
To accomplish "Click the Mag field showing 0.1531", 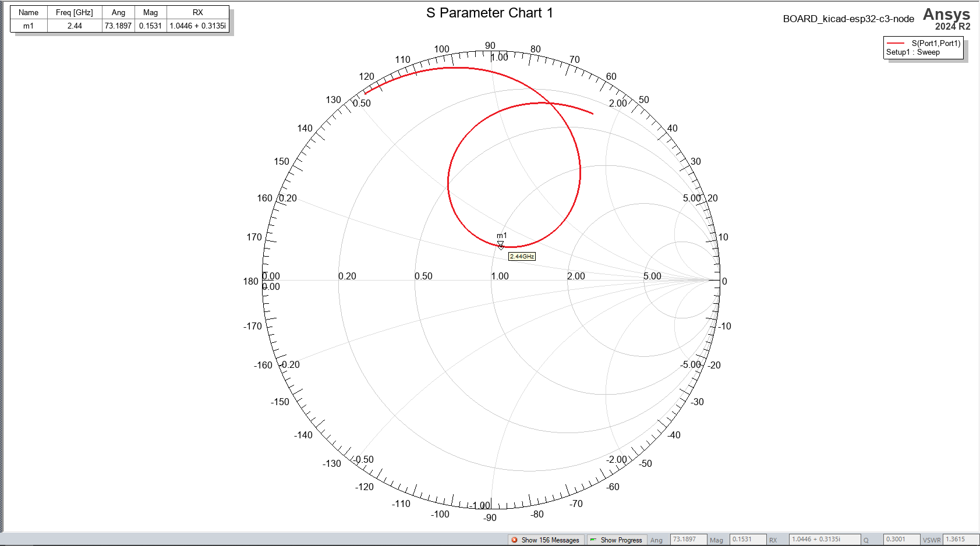I will (x=748, y=539).
